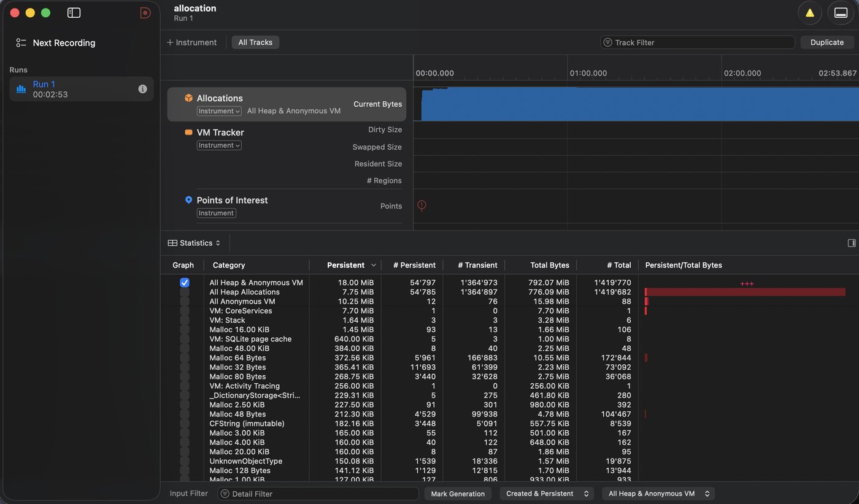Click the blue Points of Interest icon

[189, 200]
